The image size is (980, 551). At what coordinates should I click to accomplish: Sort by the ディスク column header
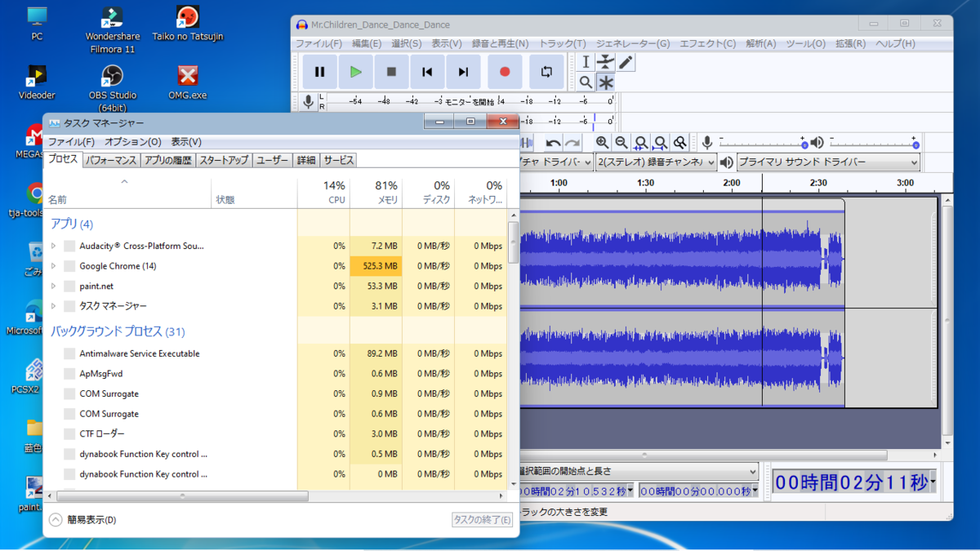point(428,193)
